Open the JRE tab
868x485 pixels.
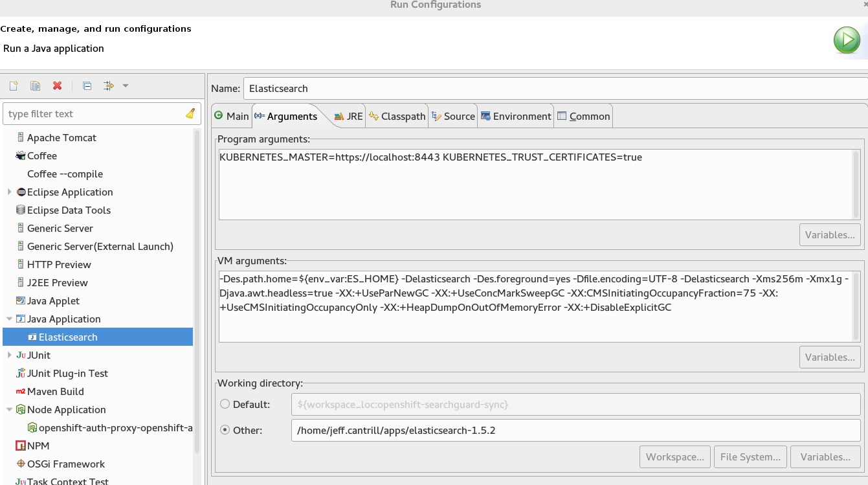(348, 116)
